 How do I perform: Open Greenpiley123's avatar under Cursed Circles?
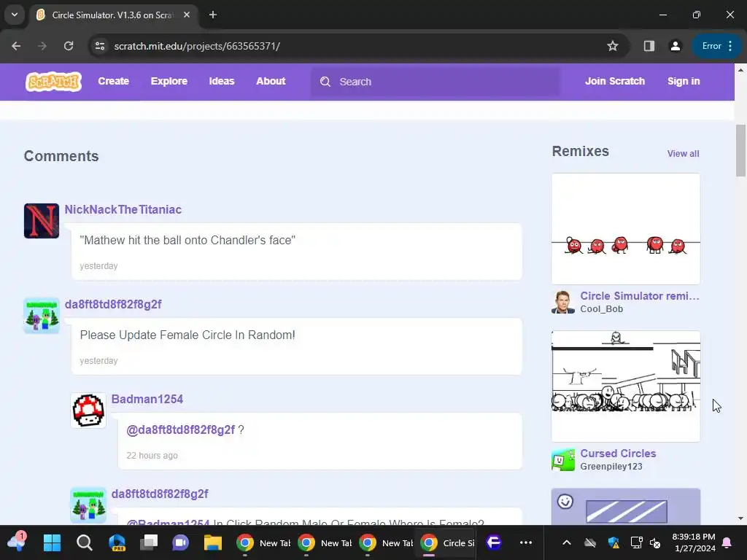(563, 459)
